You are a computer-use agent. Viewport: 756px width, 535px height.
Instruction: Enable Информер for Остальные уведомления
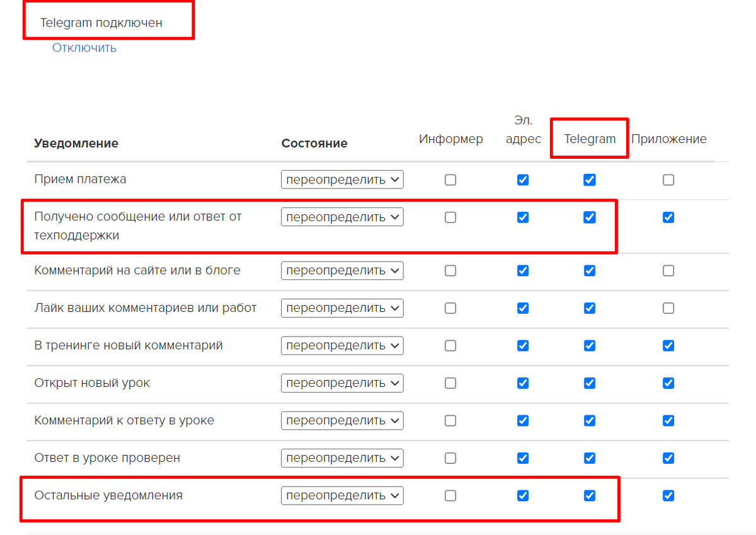(450, 495)
